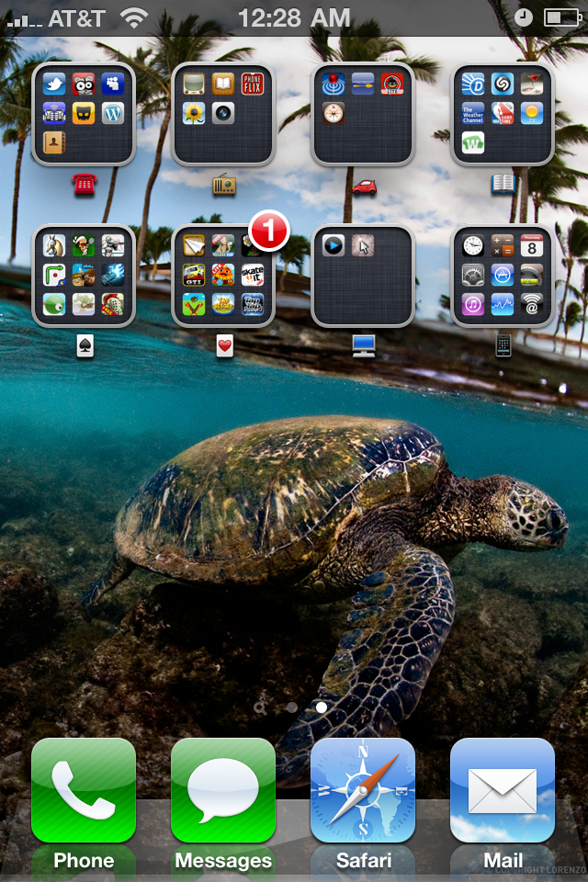Viewport: 588px width, 882px height.
Task: Tap the Shazam icon
Action: tap(503, 85)
